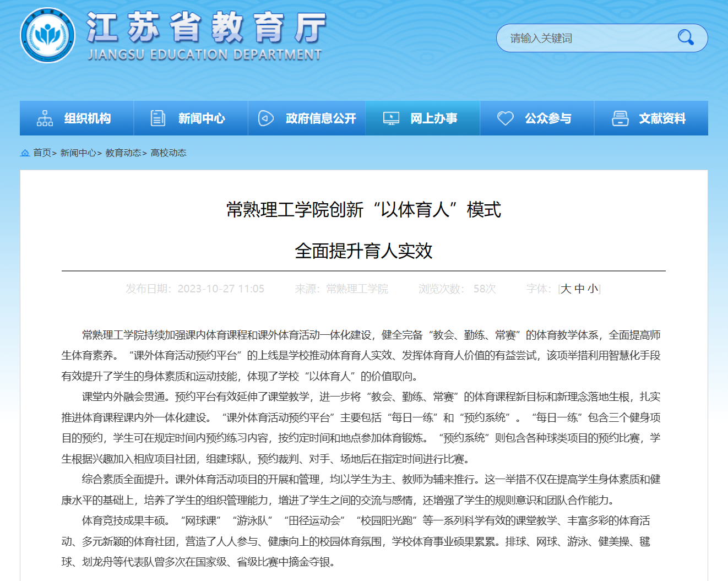The width and height of the screenshot is (728, 581).
Task: Click the view count 58次
Action: pyautogui.click(x=485, y=289)
